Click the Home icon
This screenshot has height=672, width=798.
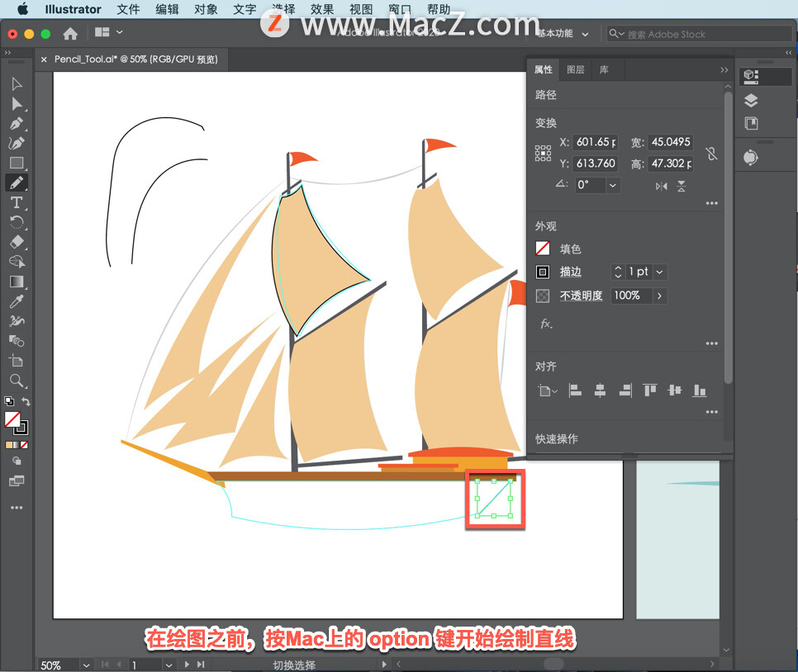[x=70, y=34]
